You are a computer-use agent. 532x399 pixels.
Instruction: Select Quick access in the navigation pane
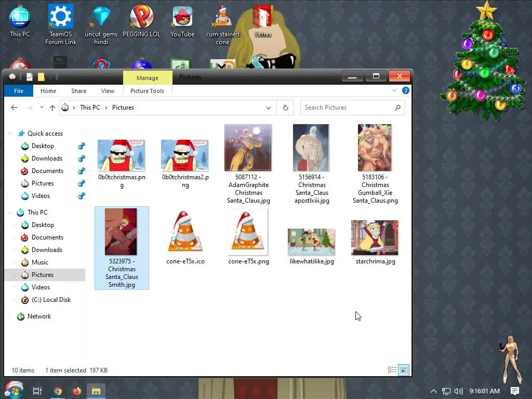pyautogui.click(x=45, y=134)
